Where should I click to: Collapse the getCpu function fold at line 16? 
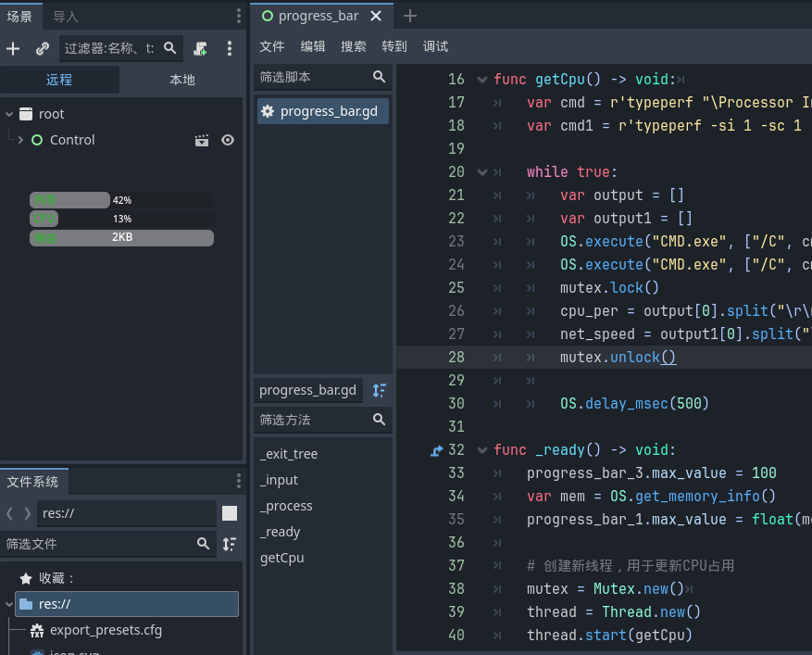click(481, 80)
